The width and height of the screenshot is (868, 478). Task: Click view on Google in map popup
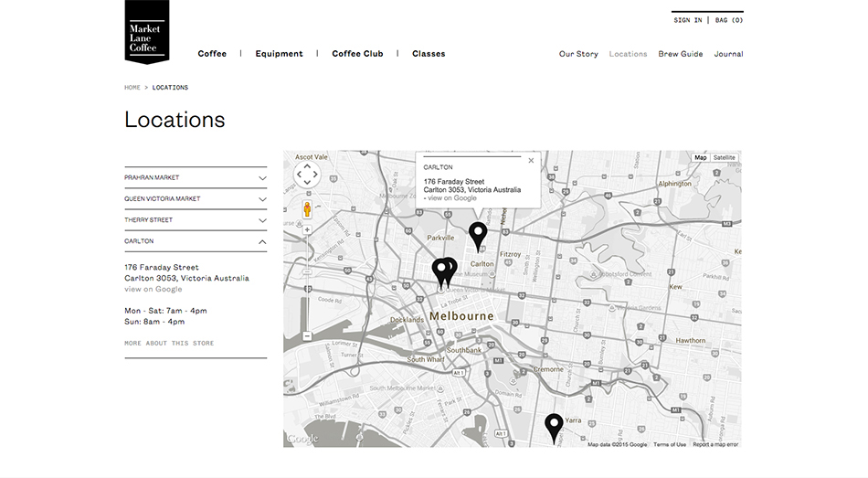451,198
